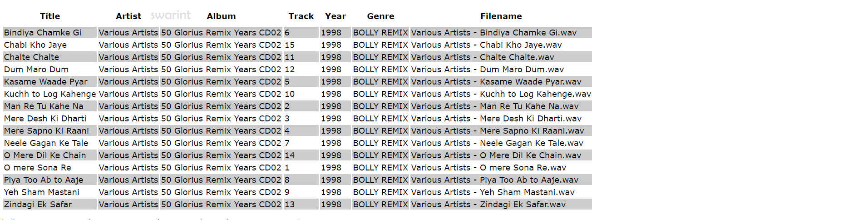The width and height of the screenshot is (868, 220).
Task: Select track number 15 cell
Action: click(290, 45)
